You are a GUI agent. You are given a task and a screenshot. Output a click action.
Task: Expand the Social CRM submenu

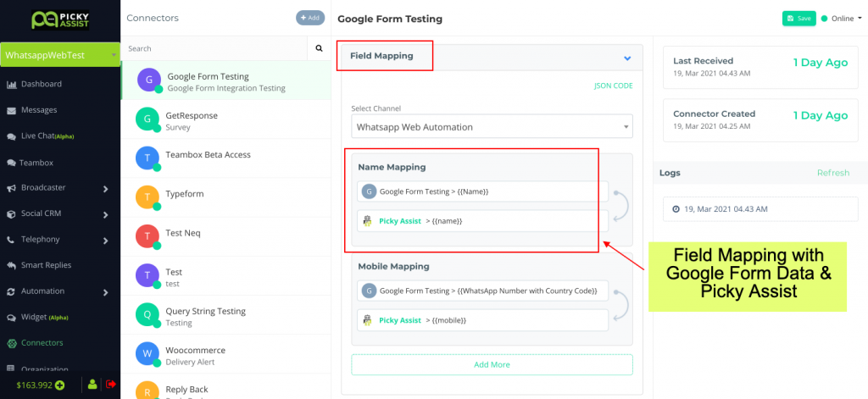tap(105, 214)
